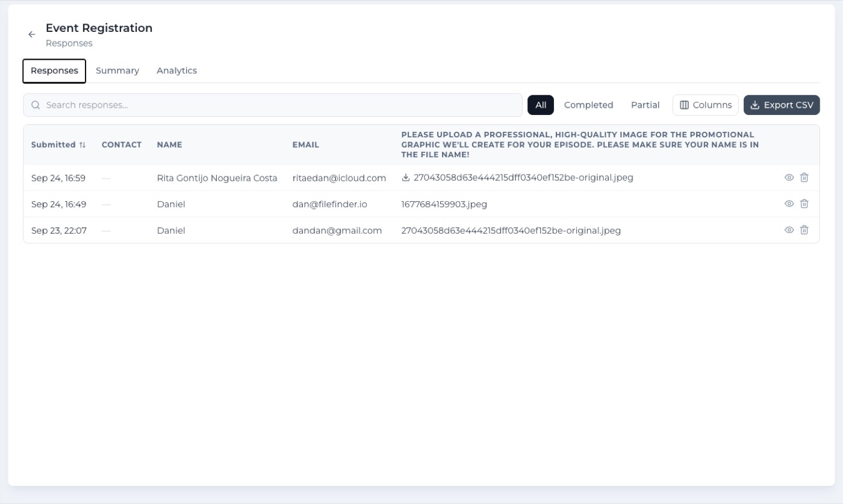The width and height of the screenshot is (843, 504).
Task: Open dandan@gmail.com's uploaded jpeg file
Action: (x=511, y=231)
